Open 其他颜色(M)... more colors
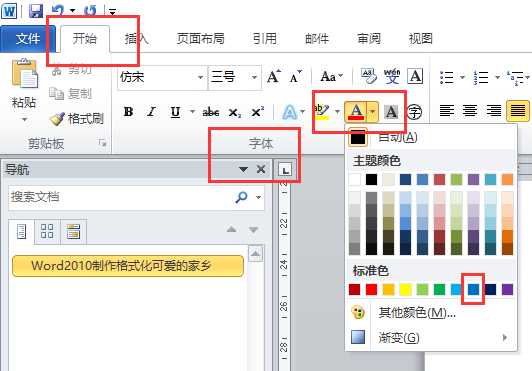The image size is (532, 371). click(x=432, y=313)
